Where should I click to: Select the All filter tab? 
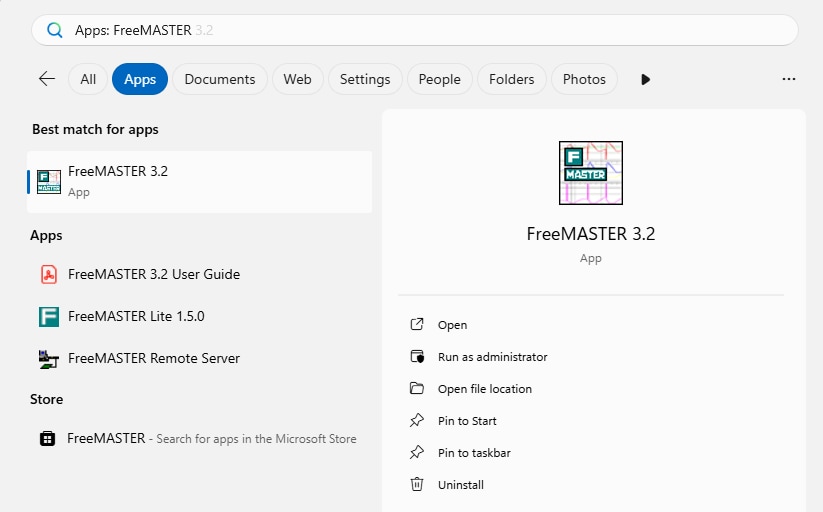[x=88, y=79]
